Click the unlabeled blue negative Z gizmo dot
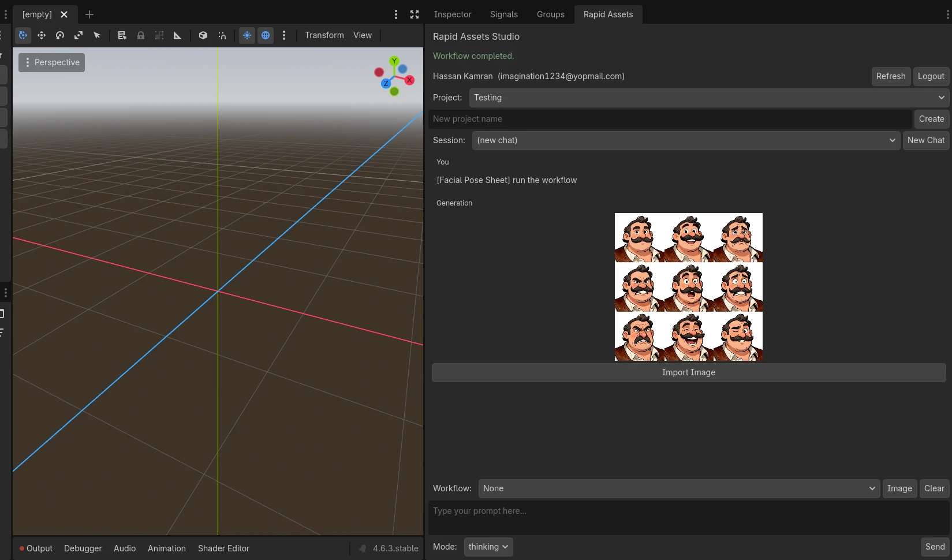This screenshot has width=952, height=560. tap(402, 69)
